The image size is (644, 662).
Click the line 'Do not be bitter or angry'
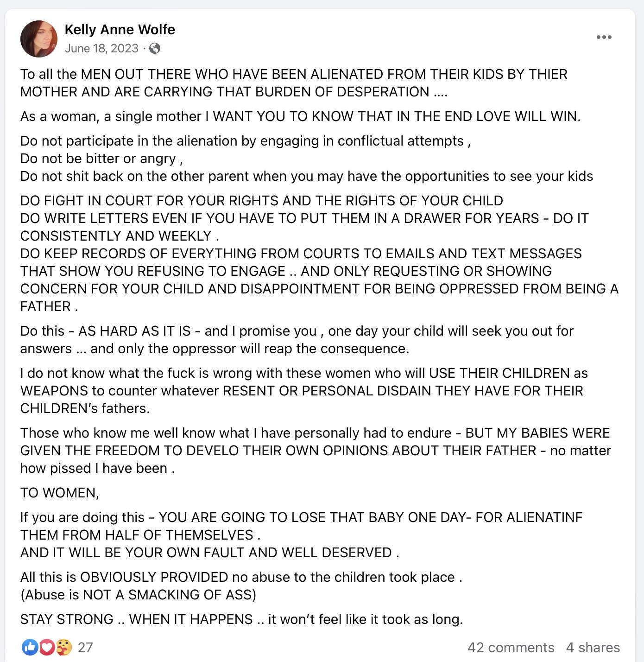tap(101, 159)
